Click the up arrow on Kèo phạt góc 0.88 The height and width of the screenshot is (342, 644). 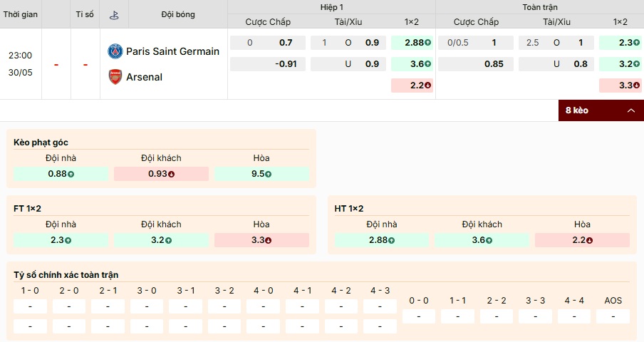point(71,174)
